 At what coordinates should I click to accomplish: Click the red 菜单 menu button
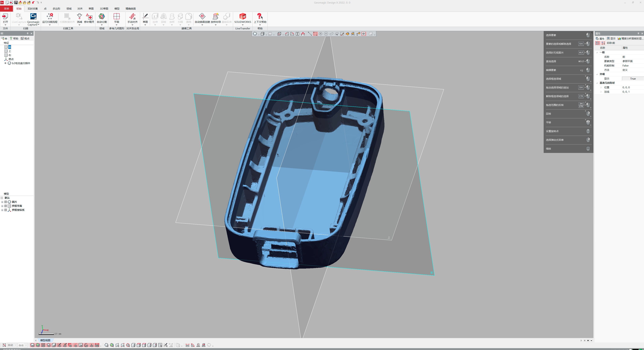click(x=6, y=9)
